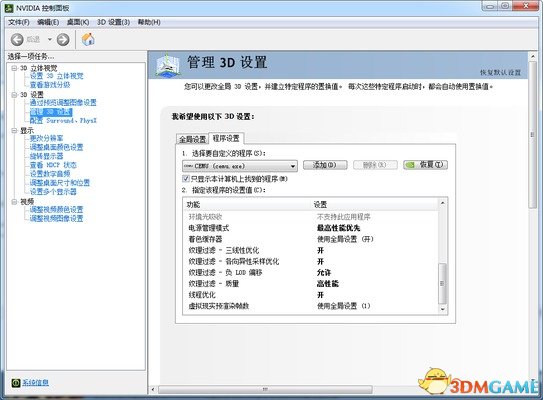Open 调整视频图像设置 tree item

tap(56, 219)
